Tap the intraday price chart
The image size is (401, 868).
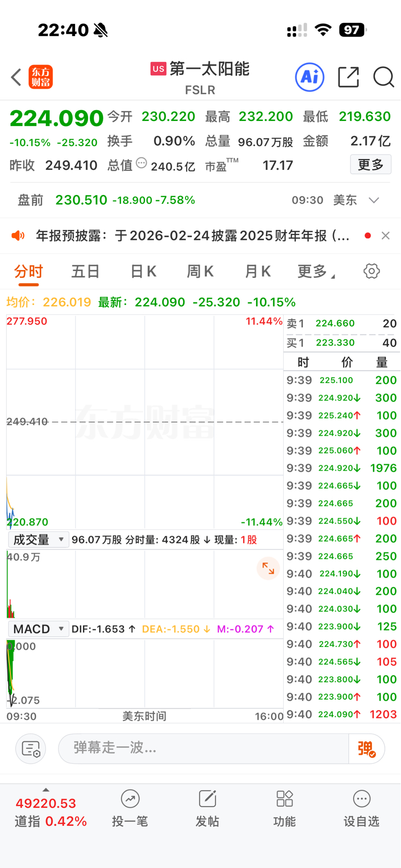pyautogui.click(x=145, y=422)
